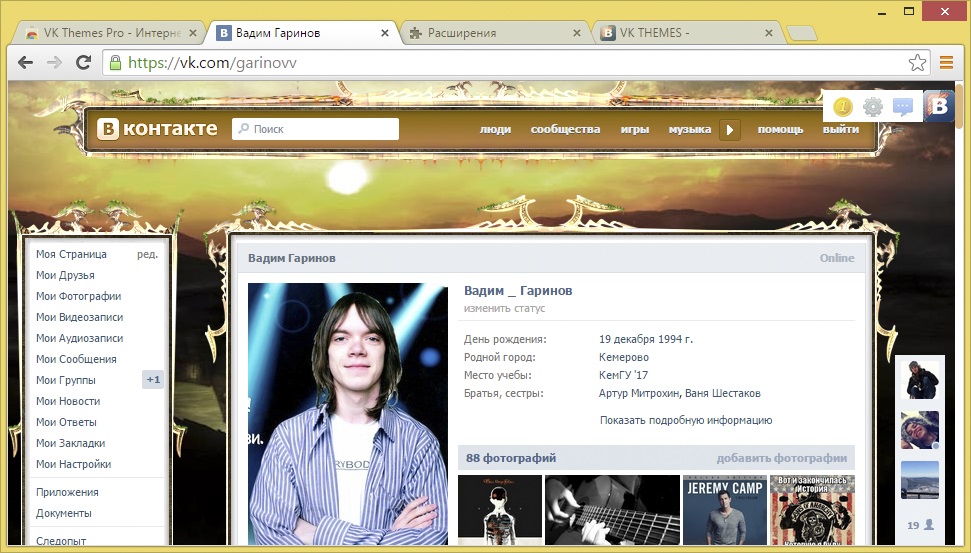
Task: Click Артур Митрохин sibling link
Action: click(x=638, y=393)
